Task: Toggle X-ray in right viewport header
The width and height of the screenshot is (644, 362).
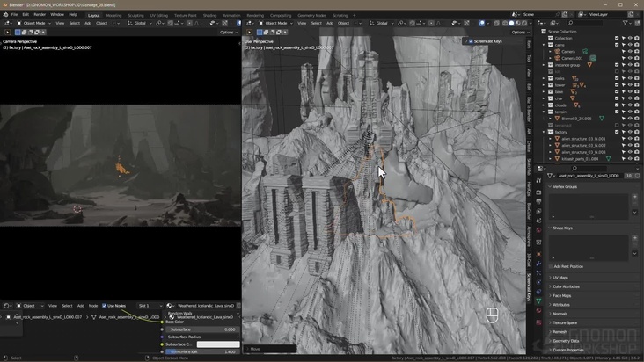Action: tap(496, 24)
